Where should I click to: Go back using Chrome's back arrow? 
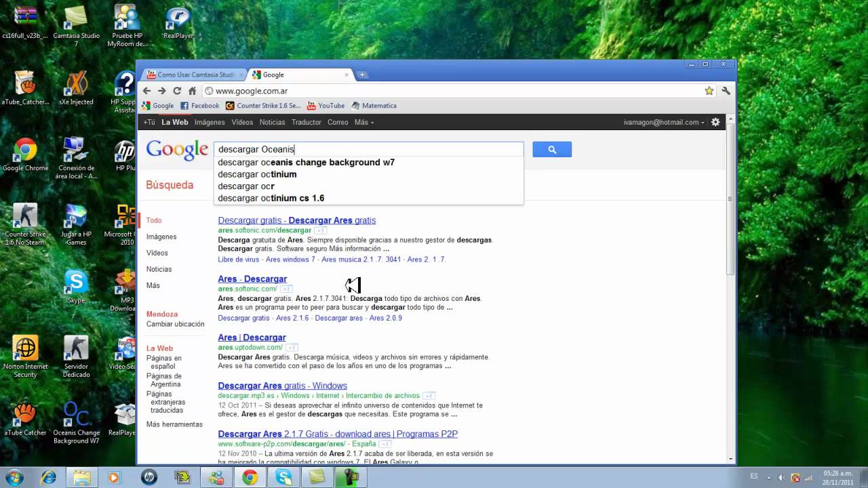pos(146,91)
